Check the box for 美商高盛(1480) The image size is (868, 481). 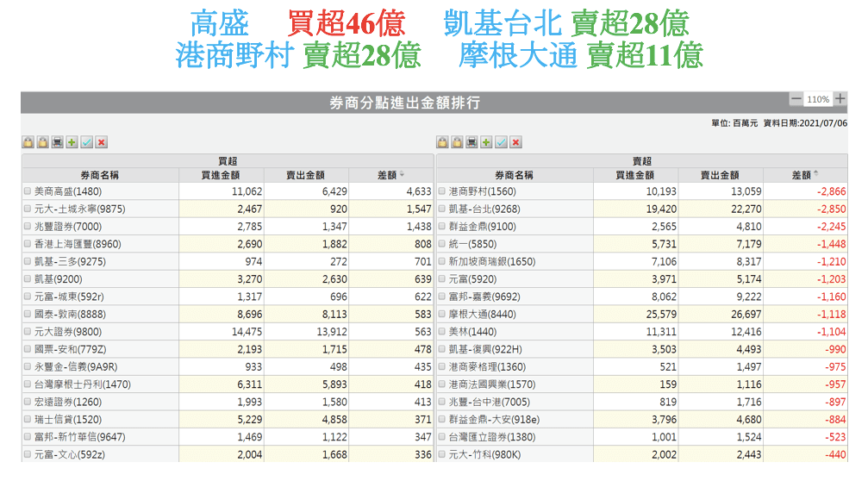(28, 191)
